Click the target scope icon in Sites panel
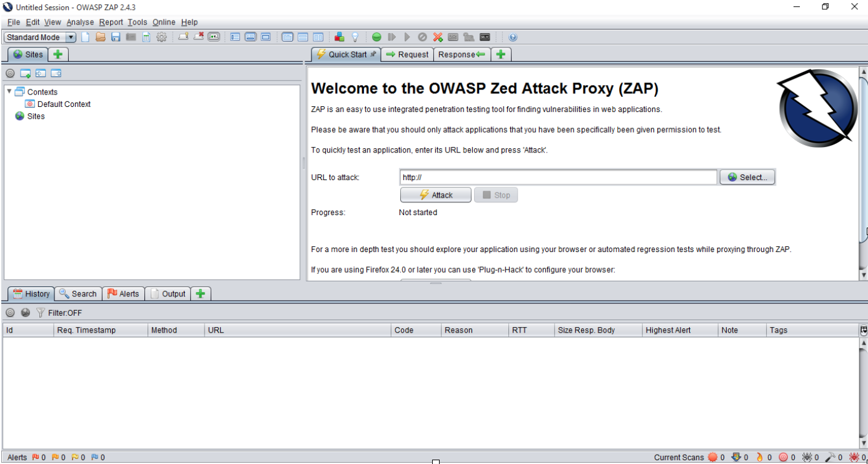The height and width of the screenshot is (464, 868). [10, 74]
